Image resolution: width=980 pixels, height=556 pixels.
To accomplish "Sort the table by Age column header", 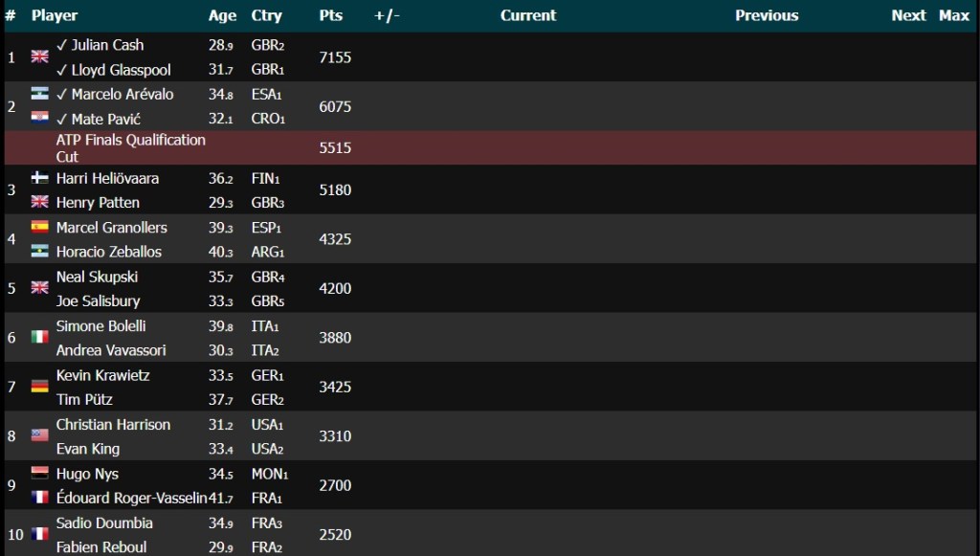I will point(222,15).
